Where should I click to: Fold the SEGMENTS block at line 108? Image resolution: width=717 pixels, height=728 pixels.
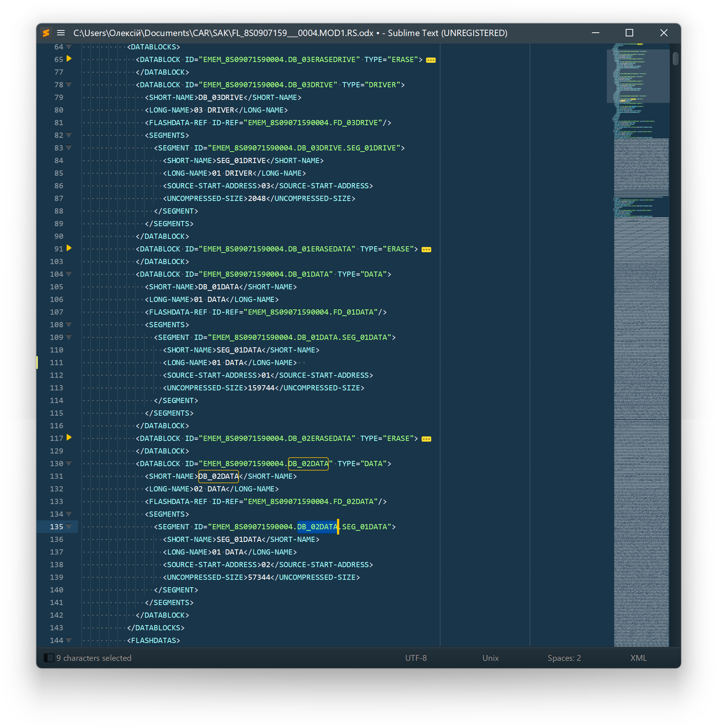[x=69, y=324]
